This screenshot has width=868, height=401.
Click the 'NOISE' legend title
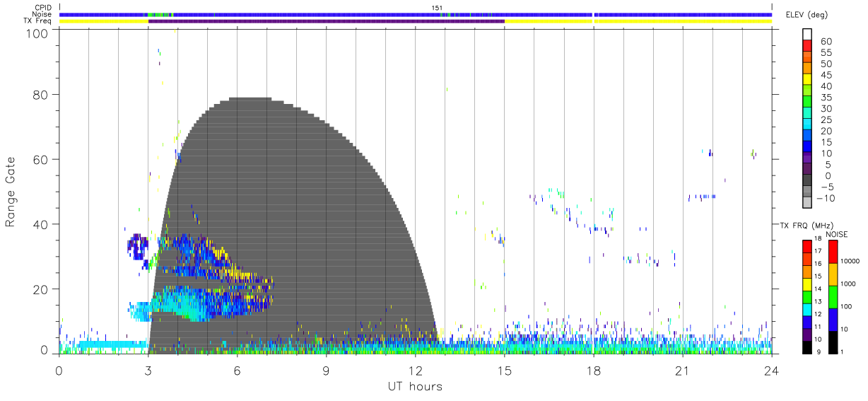(837, 234)
